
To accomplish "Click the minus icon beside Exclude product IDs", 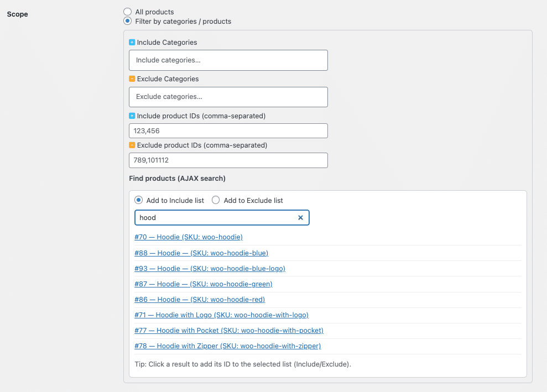I will (132, 145).
